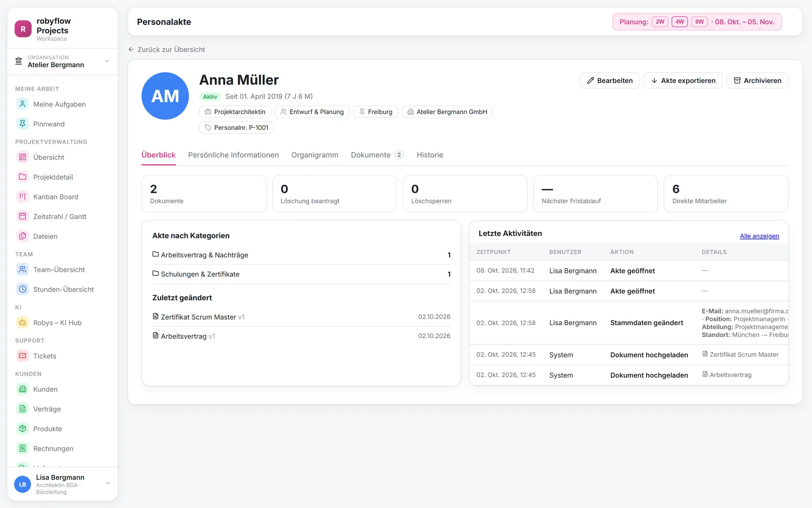Click the Produkte box icon
Viewport: 812px width, 508px height.
23,429
